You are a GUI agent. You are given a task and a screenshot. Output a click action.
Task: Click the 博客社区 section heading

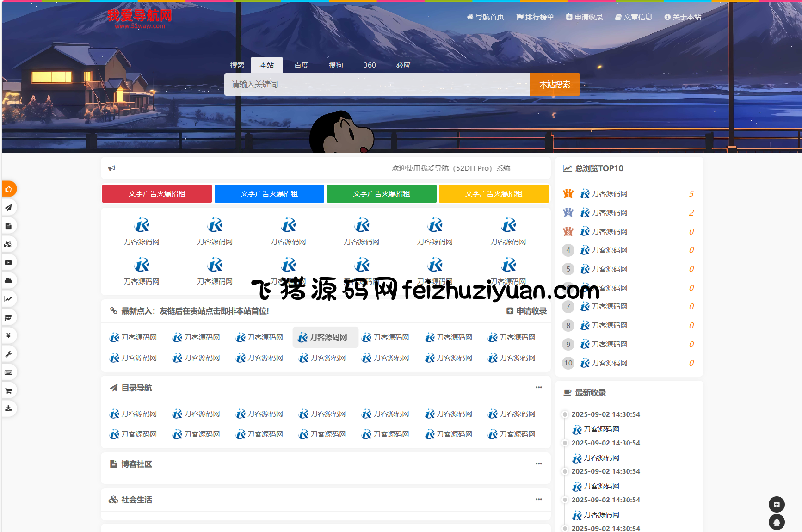pyautogui.click(x=136, y=464)
